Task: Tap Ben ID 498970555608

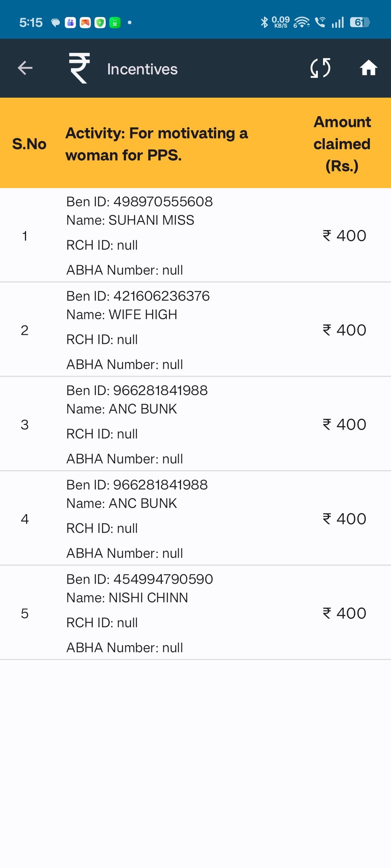Action: (x=139, y=202)
